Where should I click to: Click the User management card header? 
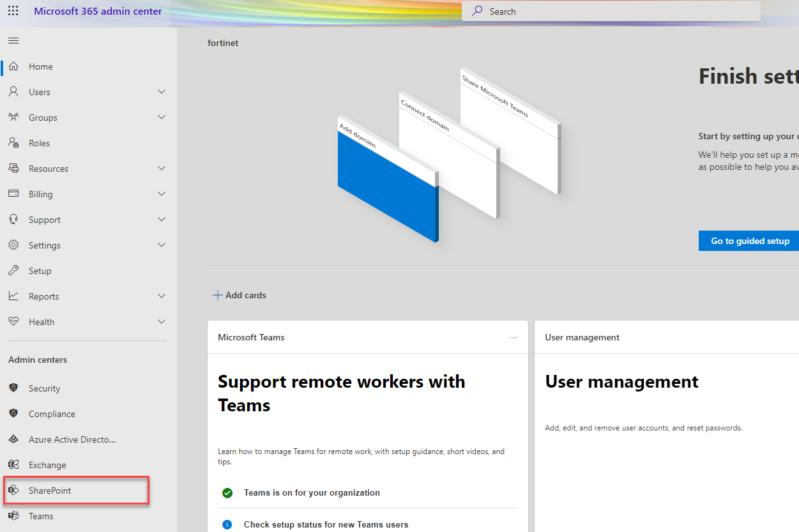pyautogui.click(x=582, y=337)
